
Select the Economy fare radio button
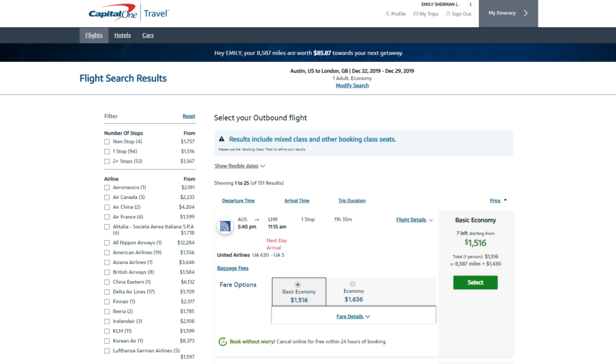click(x=353, y=284)
